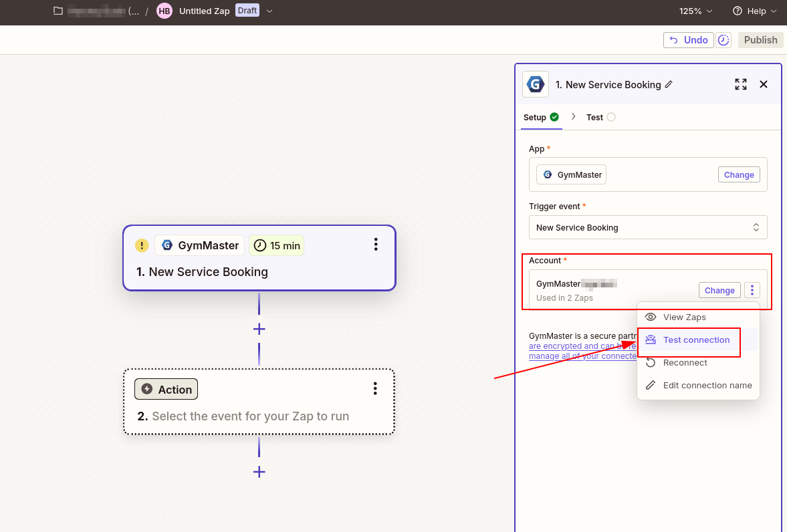Open the 125% zoom level dropdown
The height and width of the screenshot is (532, 787).
pos(695,11)
